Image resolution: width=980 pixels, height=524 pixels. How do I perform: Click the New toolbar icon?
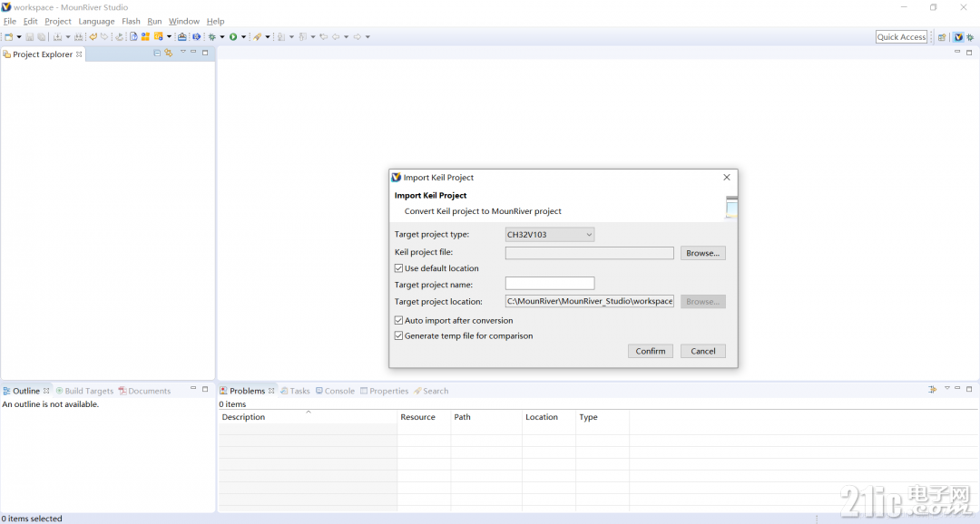[9, 37]
